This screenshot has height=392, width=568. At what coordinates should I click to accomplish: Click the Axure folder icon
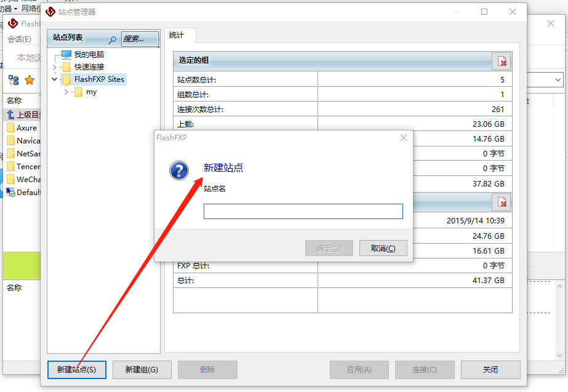(10, 128)
